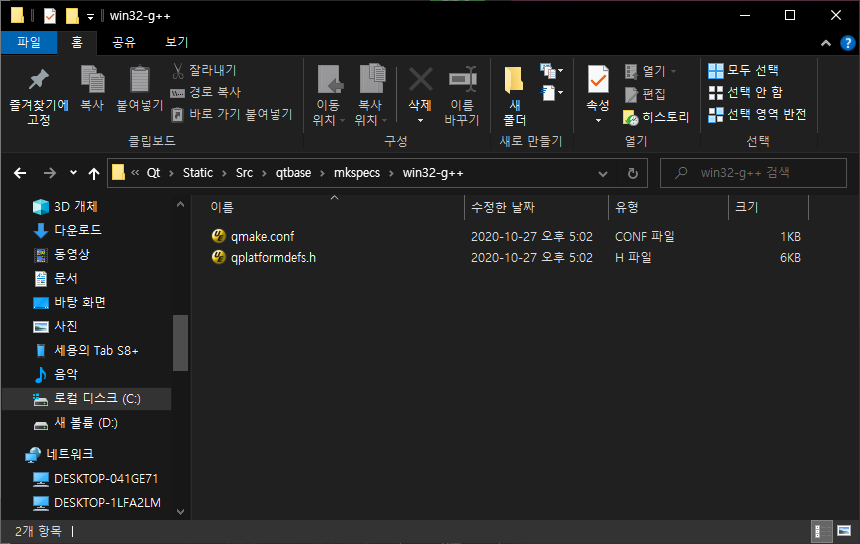
Task: Select 새 볼륨 (D:) drive
Action: click(75, 423)
